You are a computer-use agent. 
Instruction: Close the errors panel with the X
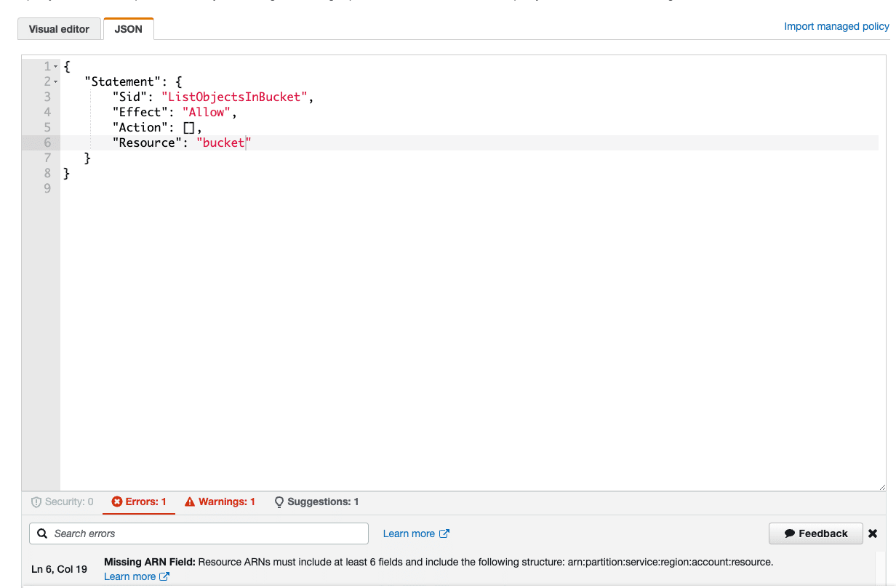tap(873, 533)
